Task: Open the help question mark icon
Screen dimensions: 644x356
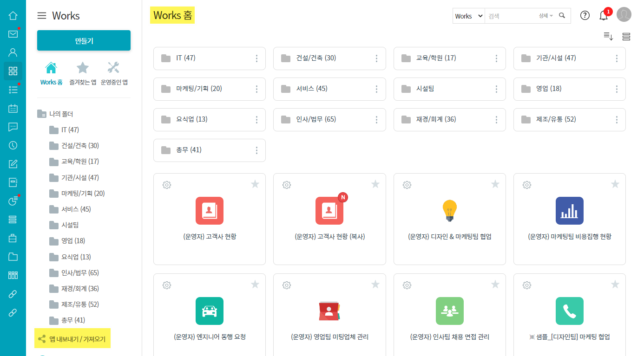Action: coord(585,15)
